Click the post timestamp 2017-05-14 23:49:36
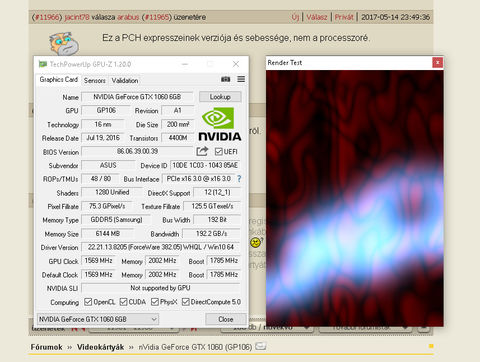Screen dimensions: 480x362 (396, 17)
